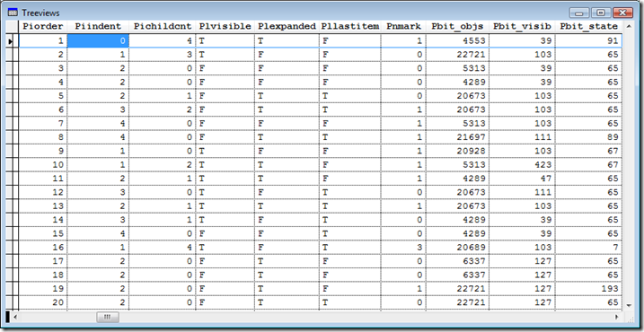Select the highlighted Piindent cell in row 1

pos(98,41)
